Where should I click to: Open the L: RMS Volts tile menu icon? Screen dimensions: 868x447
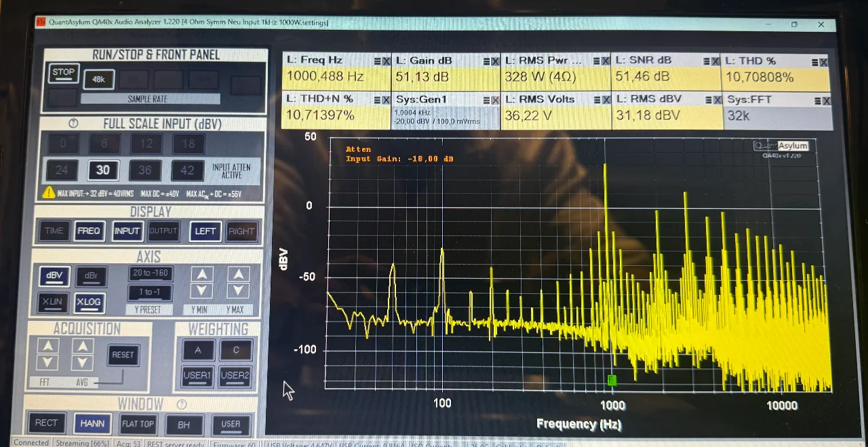(597, 100)
